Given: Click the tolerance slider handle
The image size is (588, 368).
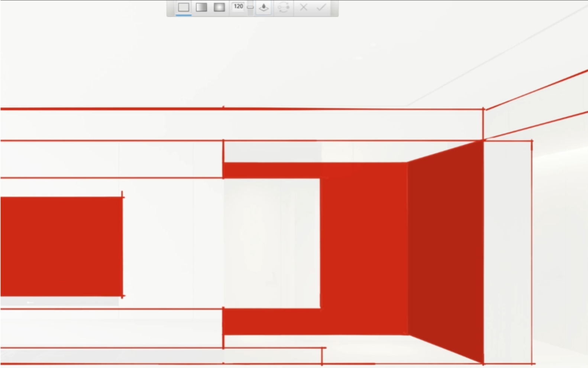Looking at the screenshot, I should pyautogui.click(x=251, y=7).
